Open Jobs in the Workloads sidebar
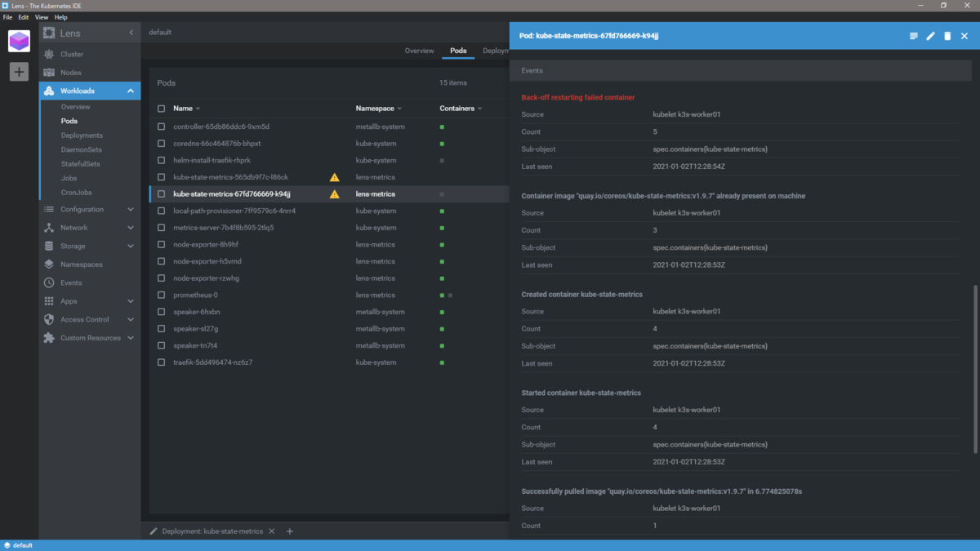980x551 pixels. pyautogui.click(x=69, y=178)
